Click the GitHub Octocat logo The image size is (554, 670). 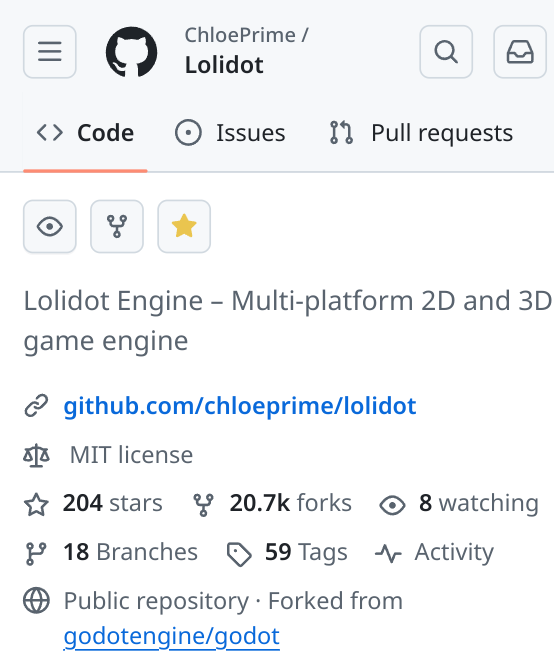pos(132,52)
